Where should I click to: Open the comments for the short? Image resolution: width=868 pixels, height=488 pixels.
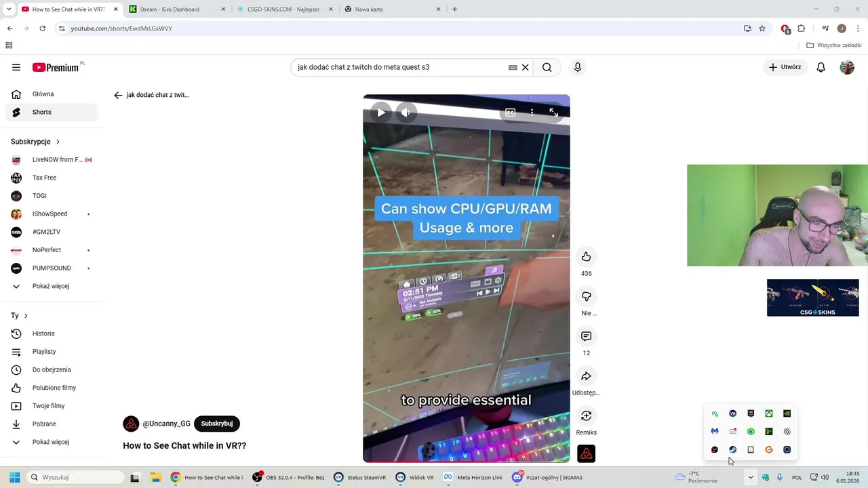pos(587,336)
